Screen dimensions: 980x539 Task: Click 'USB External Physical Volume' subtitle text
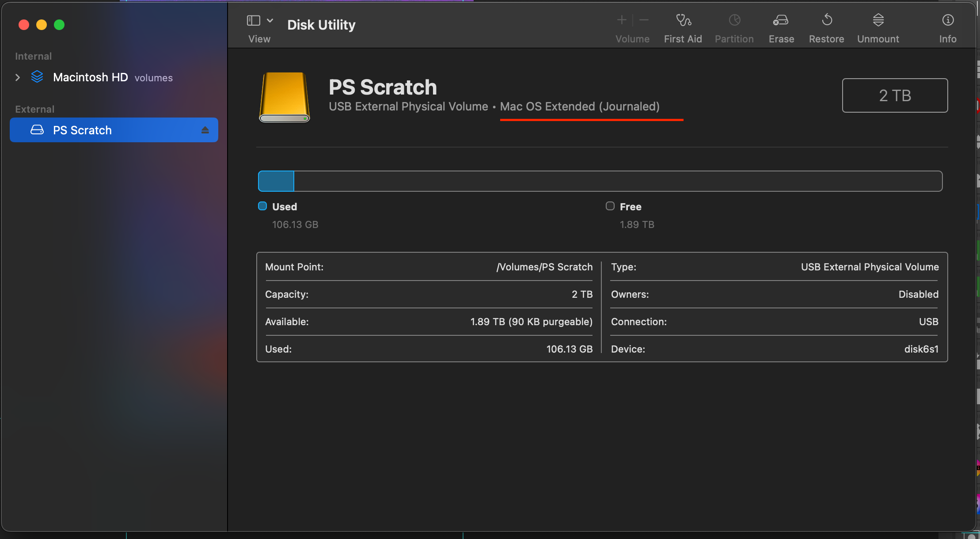tap(408, 106)
